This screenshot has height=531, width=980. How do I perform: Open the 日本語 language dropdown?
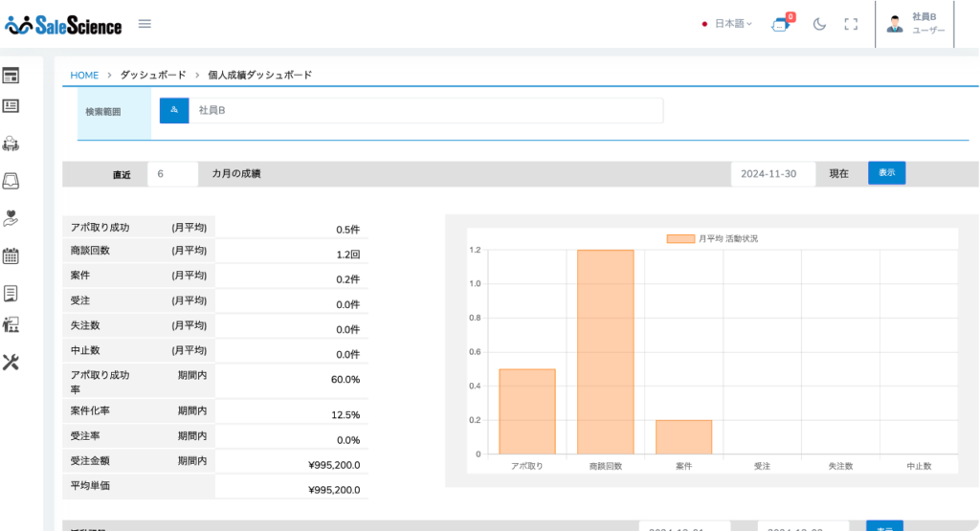[727, 24]
